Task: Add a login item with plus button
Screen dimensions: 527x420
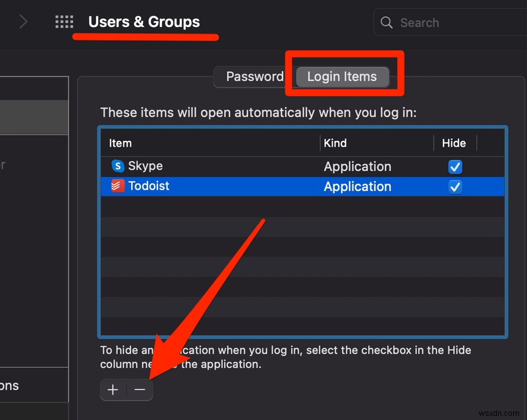Action: point(113,390)
